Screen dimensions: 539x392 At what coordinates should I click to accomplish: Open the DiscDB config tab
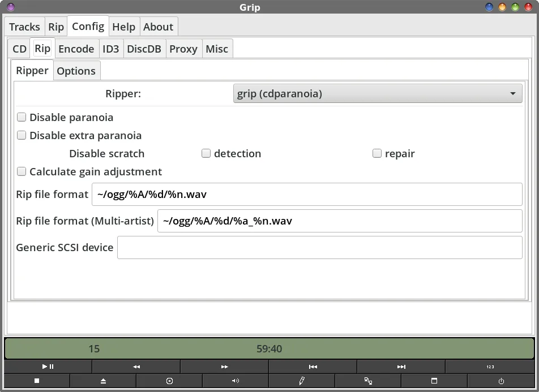click(144, 49)
